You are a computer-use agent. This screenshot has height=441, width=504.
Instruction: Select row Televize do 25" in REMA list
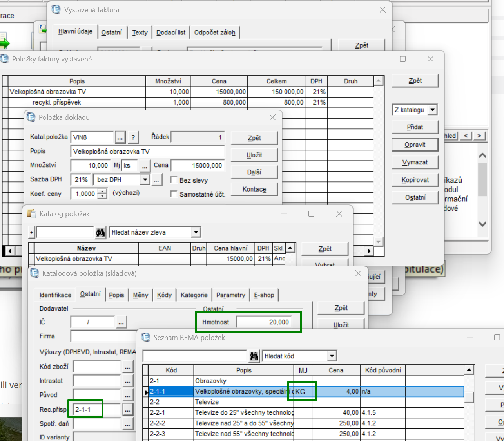pyautogui.click(x=244, y=413)
